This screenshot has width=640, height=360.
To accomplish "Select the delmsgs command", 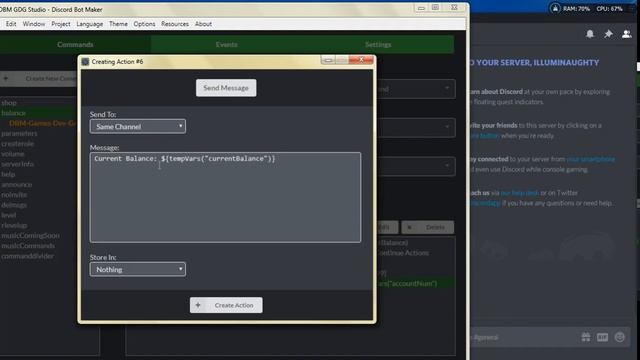I will [14, 205].
